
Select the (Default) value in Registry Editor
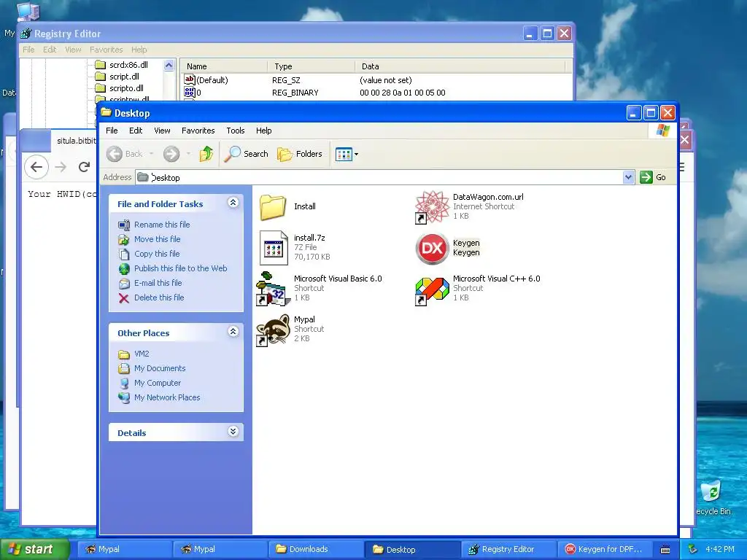(x=212, y=80)
